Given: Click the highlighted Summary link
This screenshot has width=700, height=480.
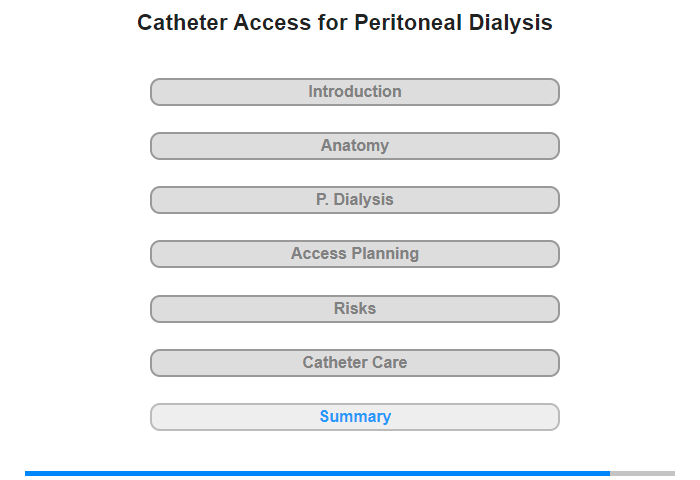Looking at the screenshot, I should click(x=354, y=417).
